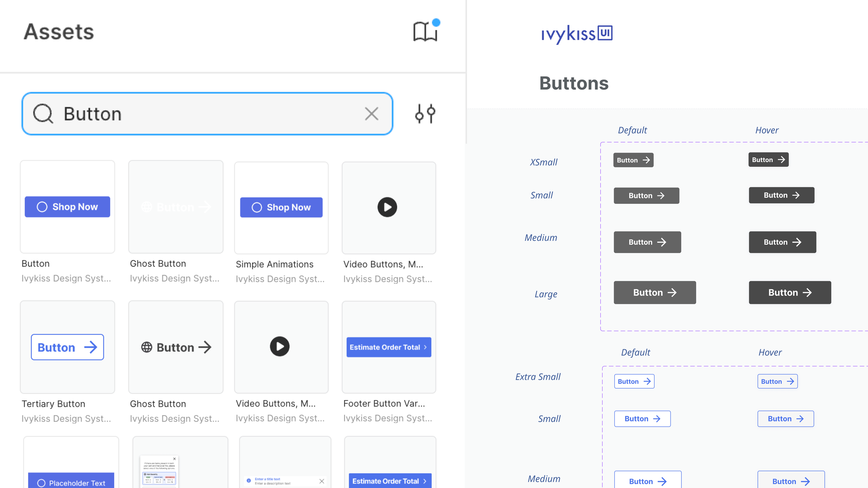The image size is (868, 488).
Task: Click the magnifier search icon
Action: pos(43,114)
